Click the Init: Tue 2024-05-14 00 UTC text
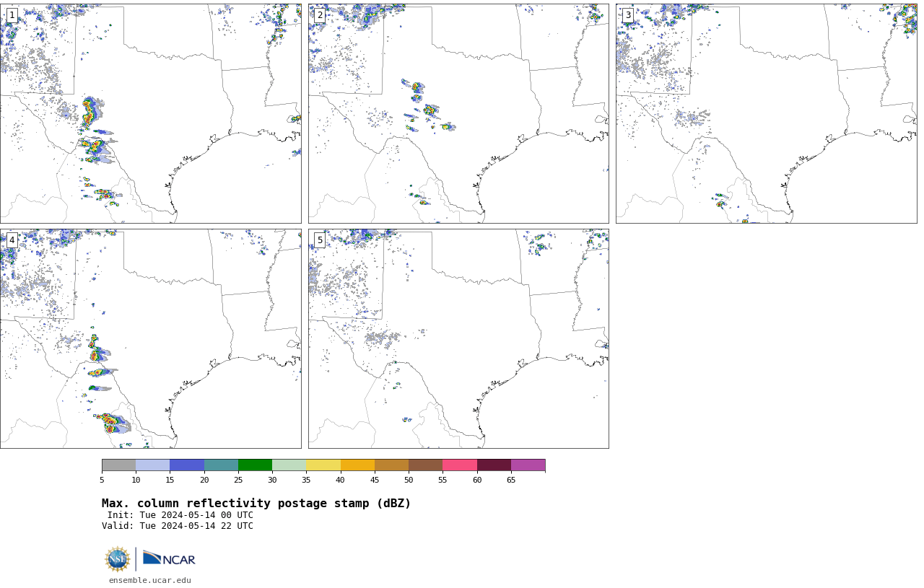Image resolution: width=924 pixels, height=588 pixels. pyautogui.click(x=180, y=515)
